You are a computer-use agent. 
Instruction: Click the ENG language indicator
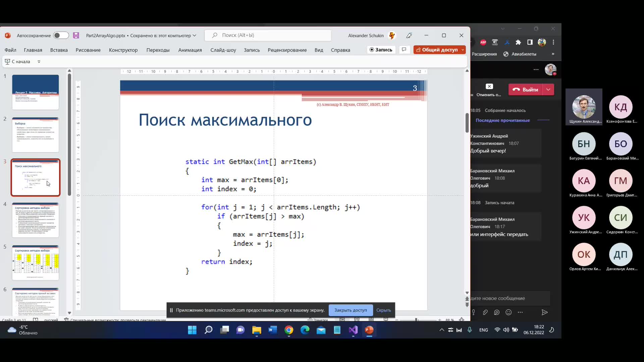(x=483, y=330)
